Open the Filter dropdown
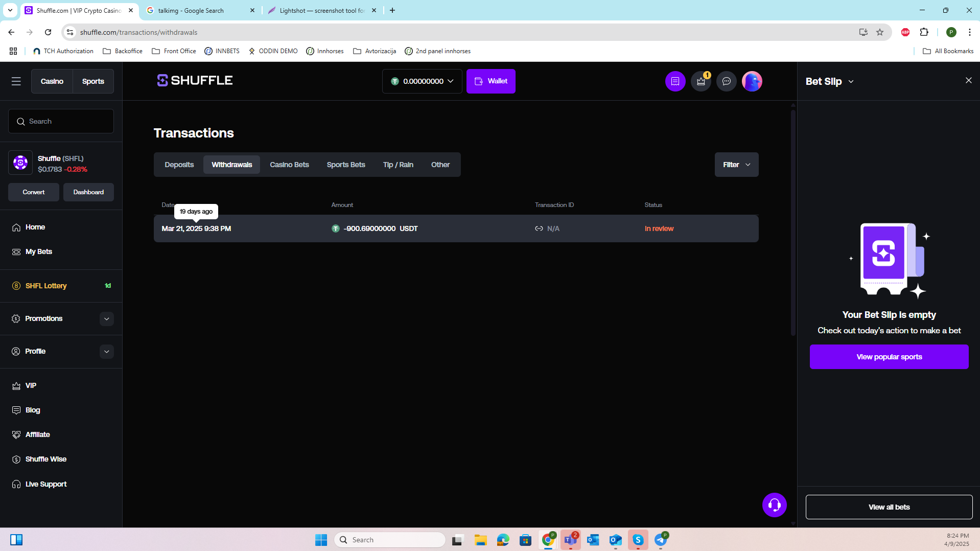The width and height of the screenshot is (980, 551). [x=736, y=165]
